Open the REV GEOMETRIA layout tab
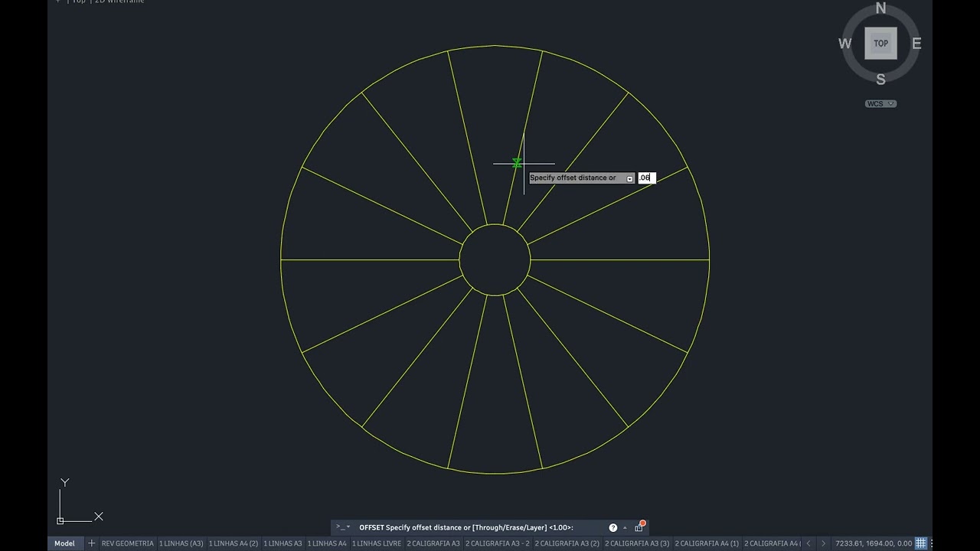Screen dimensions: 980x551 coord(127,543)
